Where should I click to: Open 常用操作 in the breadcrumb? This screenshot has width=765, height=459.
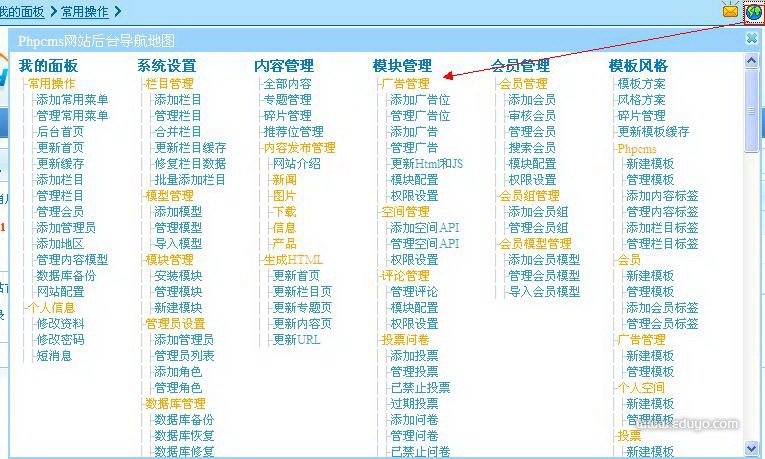85,11
